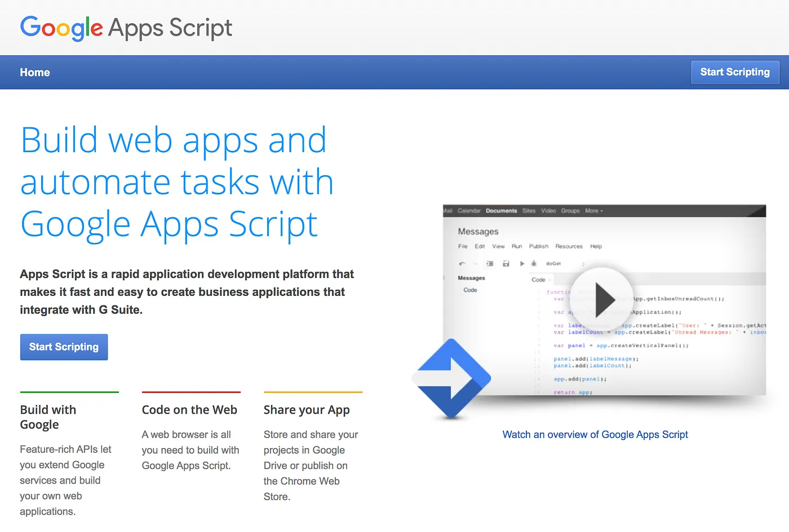
Task: Open 'Watch an overview of Google Apps Script' link
Action: pyautogui.click(x=595, y=435)
